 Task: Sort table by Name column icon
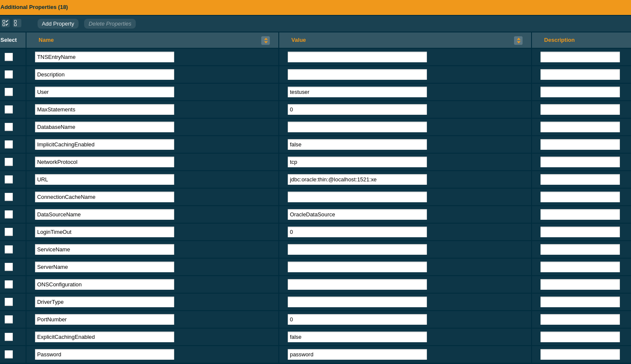coord(266,41)
